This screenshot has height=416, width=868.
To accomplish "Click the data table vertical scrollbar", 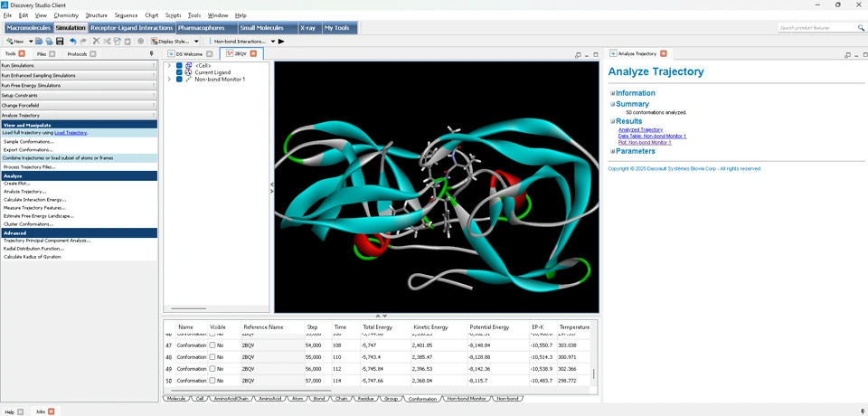I will pos(594,373).
